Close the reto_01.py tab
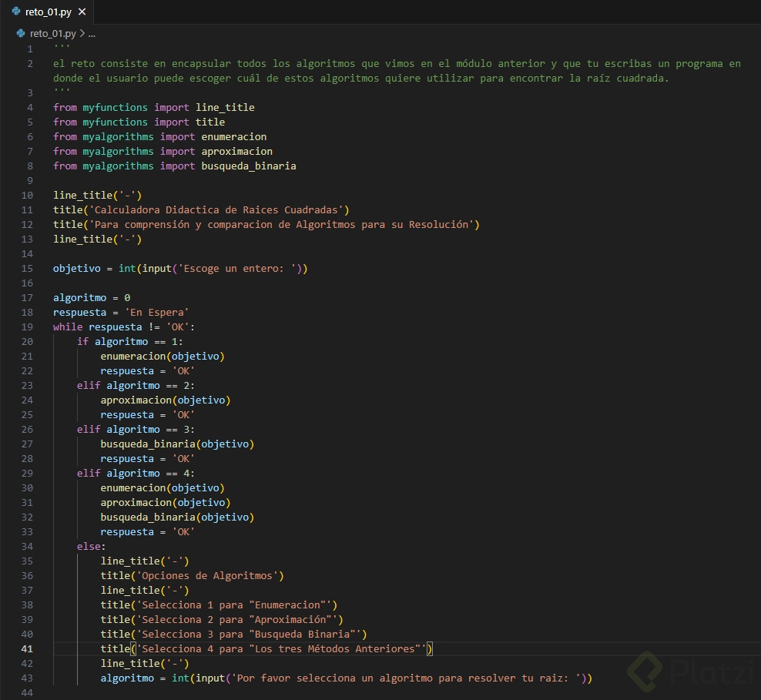Screen dimensions: 761x700 [82, 12]
